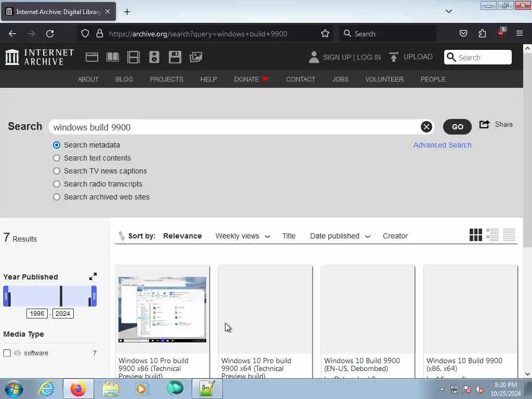Select Search archived web sites option
The height and width of the screenshot is (399, 532).
pos(57,197)
